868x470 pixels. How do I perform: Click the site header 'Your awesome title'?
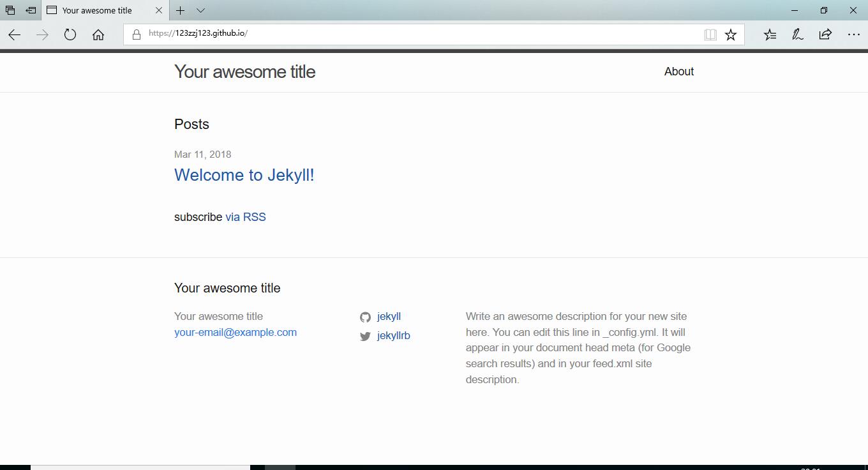tap(244, 72)
